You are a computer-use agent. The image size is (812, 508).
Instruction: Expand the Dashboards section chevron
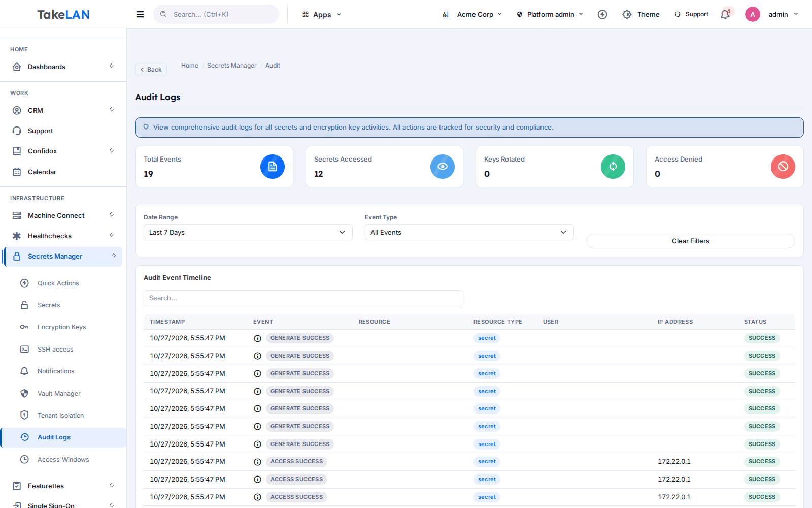pos(111,66)
